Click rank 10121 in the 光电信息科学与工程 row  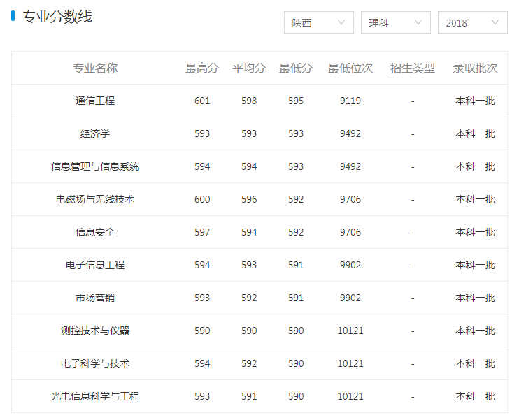[x=350, y=396]
